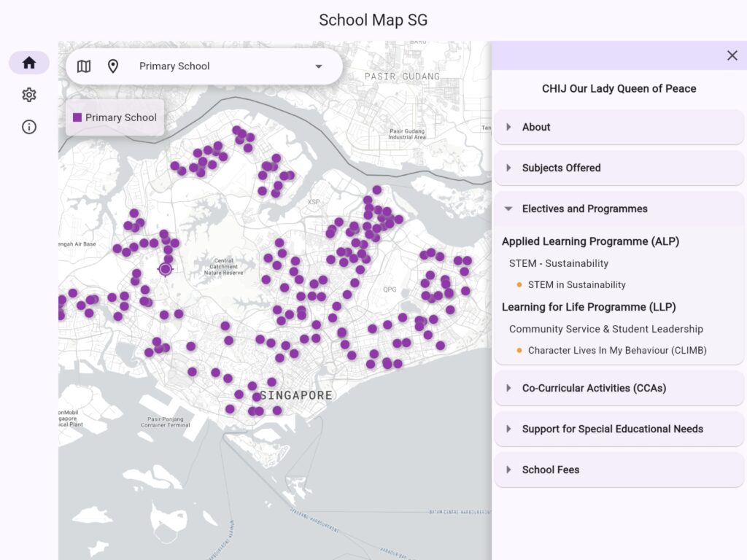Go to the Home page icon

pyautogui.click(x=29, y=63)
